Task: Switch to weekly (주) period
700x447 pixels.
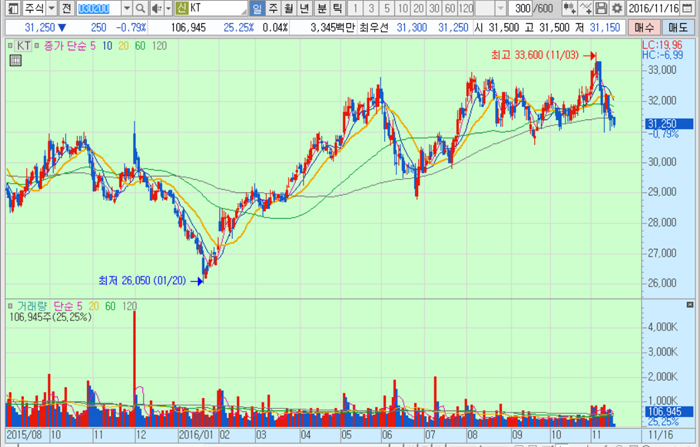Action: (273, 8)
